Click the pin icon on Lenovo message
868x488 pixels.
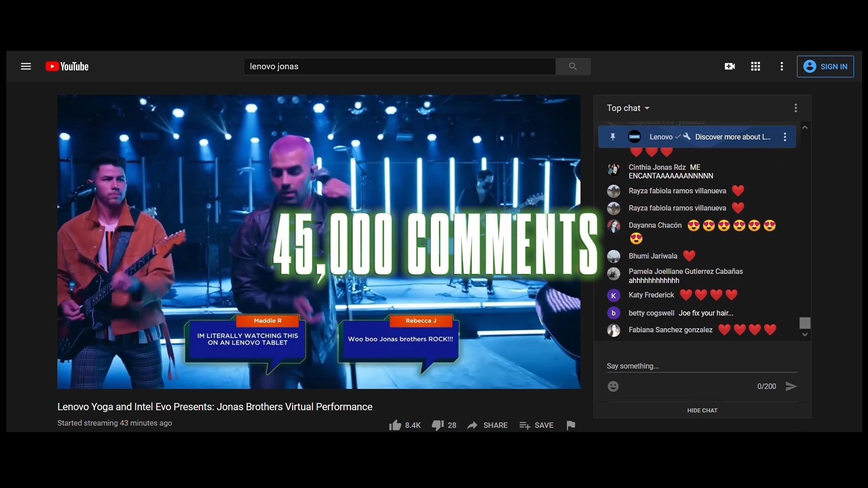613,137
